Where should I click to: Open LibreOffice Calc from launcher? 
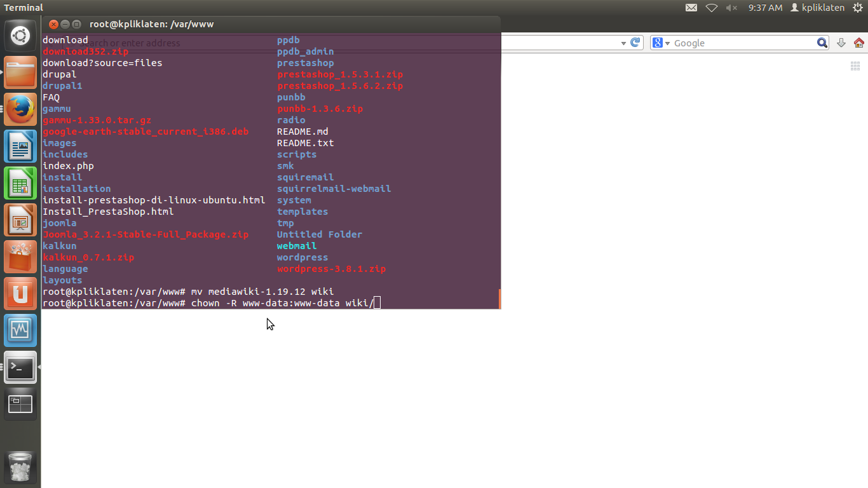20,183
